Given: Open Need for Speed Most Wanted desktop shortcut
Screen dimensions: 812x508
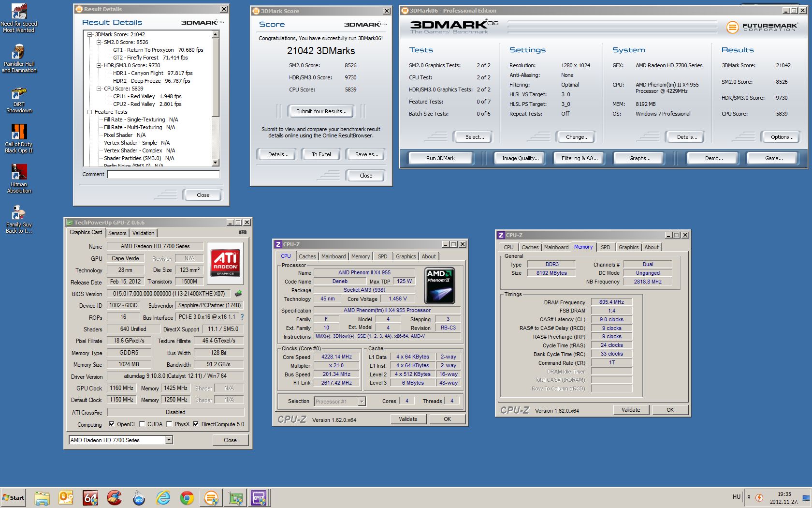Looking at the screenshot, I should tap(19, 18).
